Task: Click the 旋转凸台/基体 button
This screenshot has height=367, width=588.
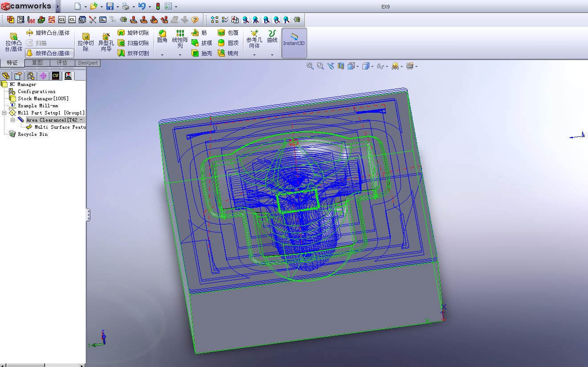Action: click(x=48, y=33)
